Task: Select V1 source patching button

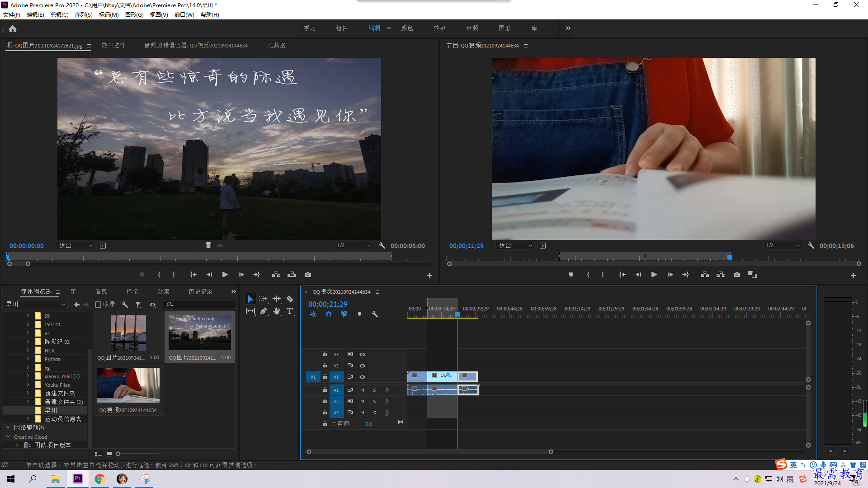Action: [313, 377]
